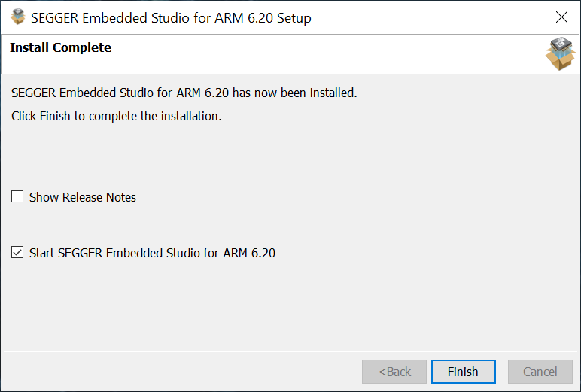Click 'Click Finish to complete the installation' text

[x=117, y=117]
